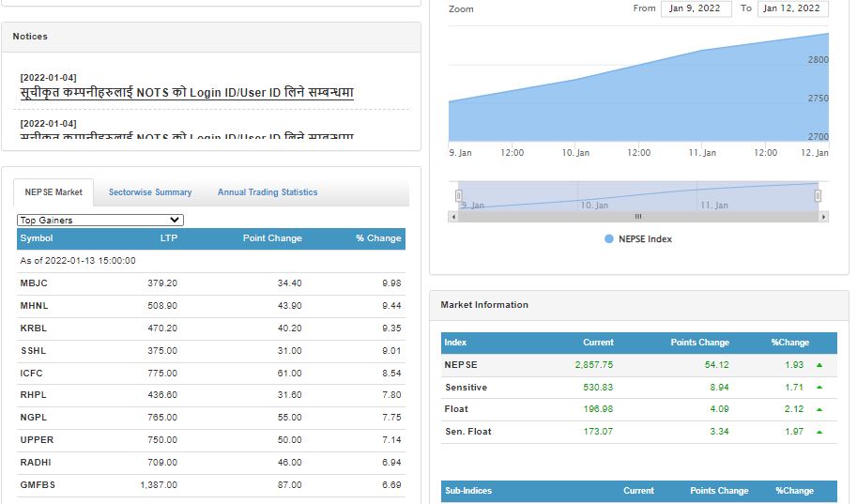Click the From date field Jan 9, 2022

[x=696, y=8]
